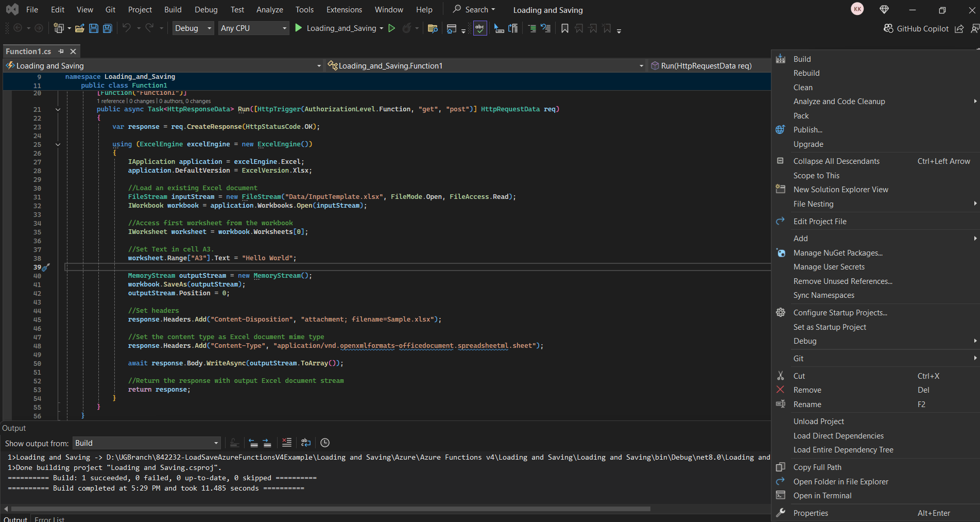The height and width of the screenshot is (522, 980).
Task: Switch to the Error List tab
Action: point(49,519)
